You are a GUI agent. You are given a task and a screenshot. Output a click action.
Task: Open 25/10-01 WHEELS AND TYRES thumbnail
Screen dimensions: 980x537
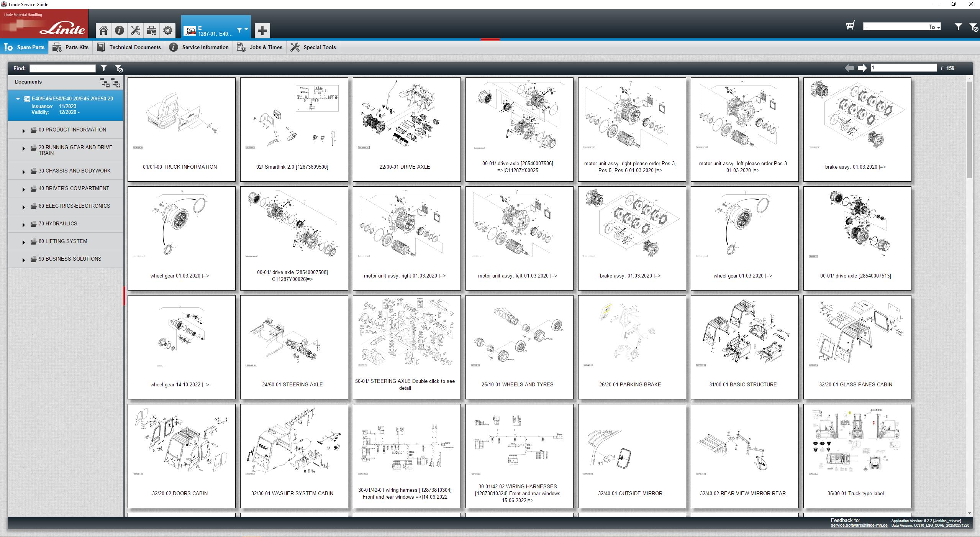coord(519,347)
